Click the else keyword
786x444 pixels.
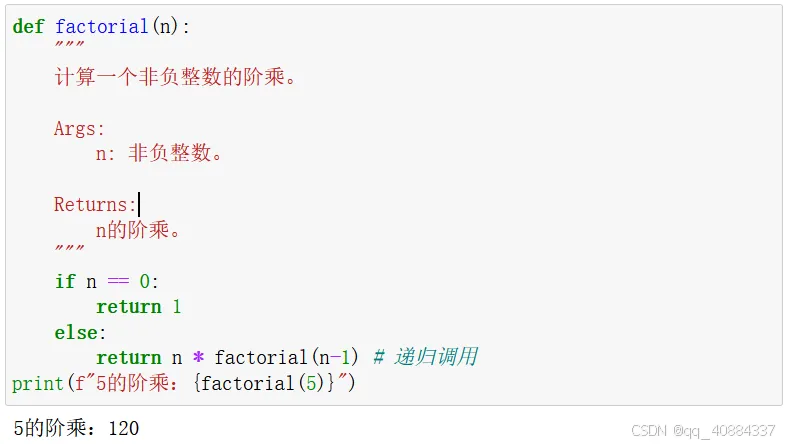[x=76, y=332]
